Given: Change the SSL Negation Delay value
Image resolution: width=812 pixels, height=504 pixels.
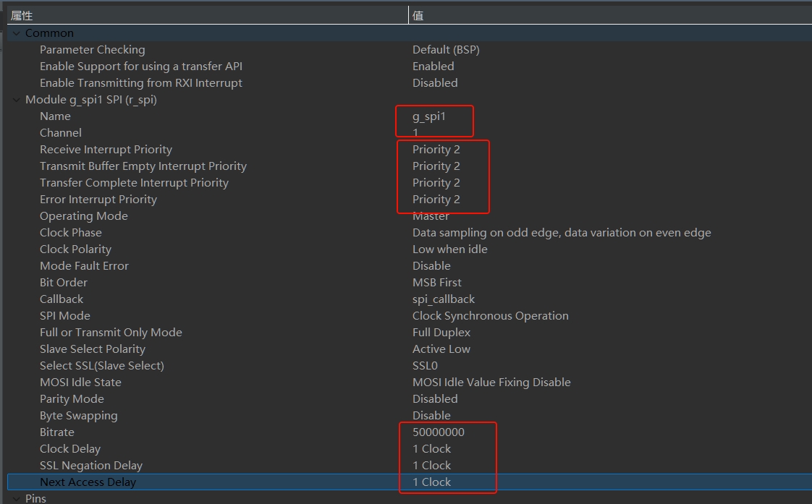Looking at the screenshot, I should 431,466.
